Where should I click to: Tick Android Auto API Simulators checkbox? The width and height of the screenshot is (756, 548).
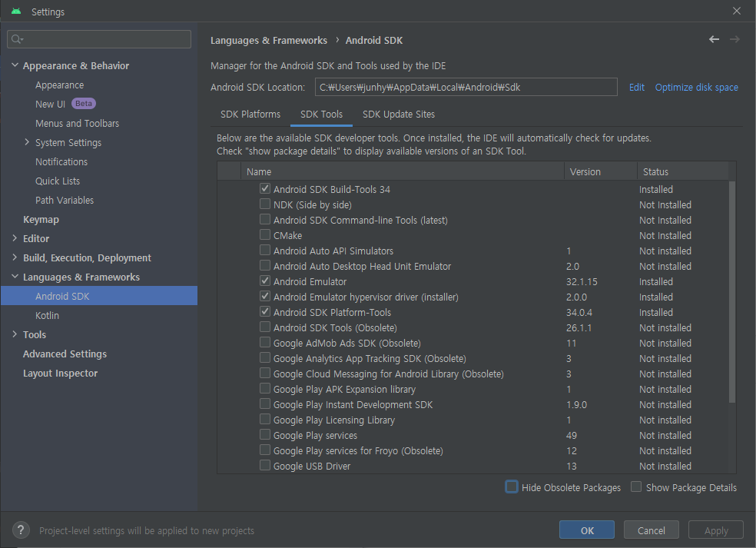(265, 250)
